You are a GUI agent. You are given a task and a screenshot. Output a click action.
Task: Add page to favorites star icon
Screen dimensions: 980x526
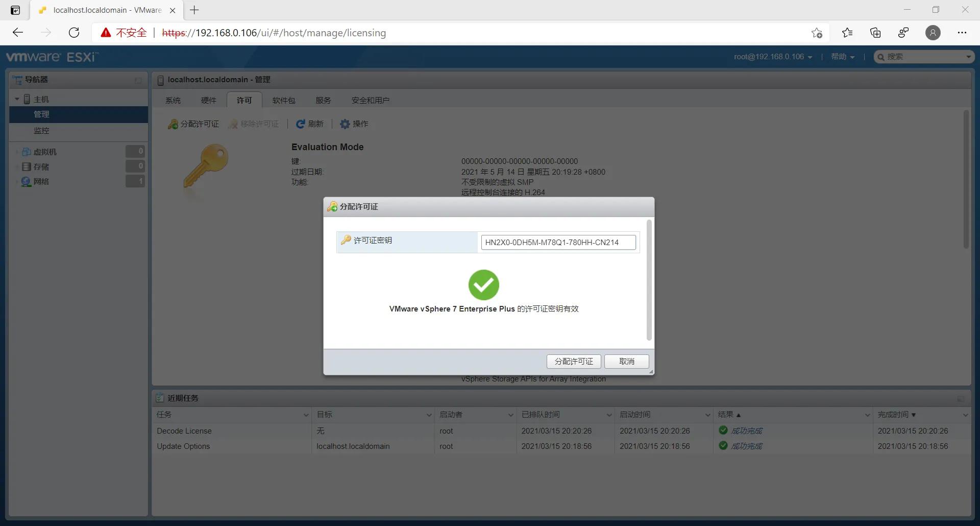pos(817,33)
